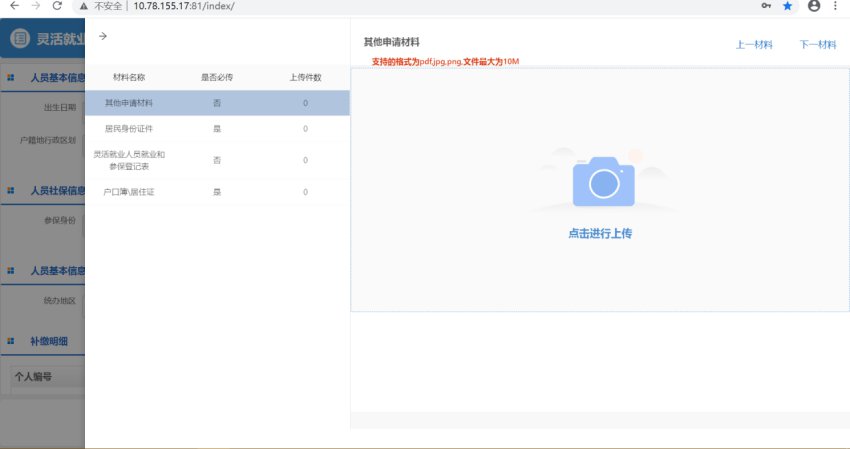Click the bookmark star icon
This screenshot has width=850, height=449.
click(788, 6)
